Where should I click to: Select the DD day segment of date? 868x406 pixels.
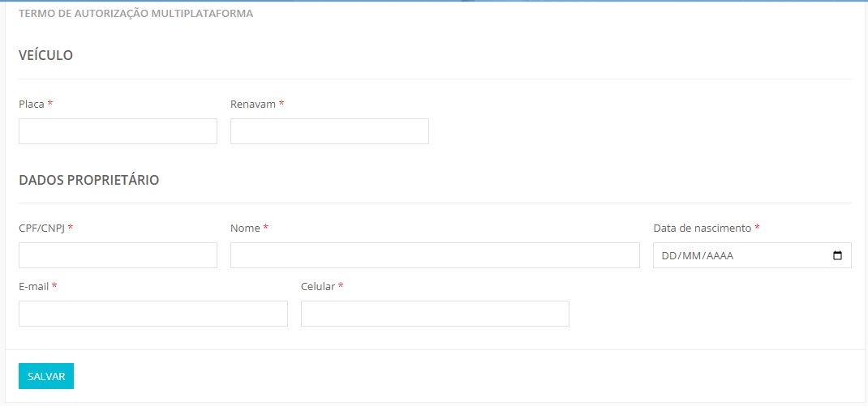[x=669, y=256]
